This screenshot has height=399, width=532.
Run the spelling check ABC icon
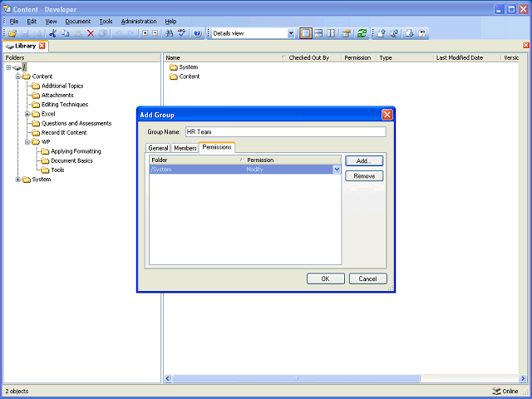(182, 33)
